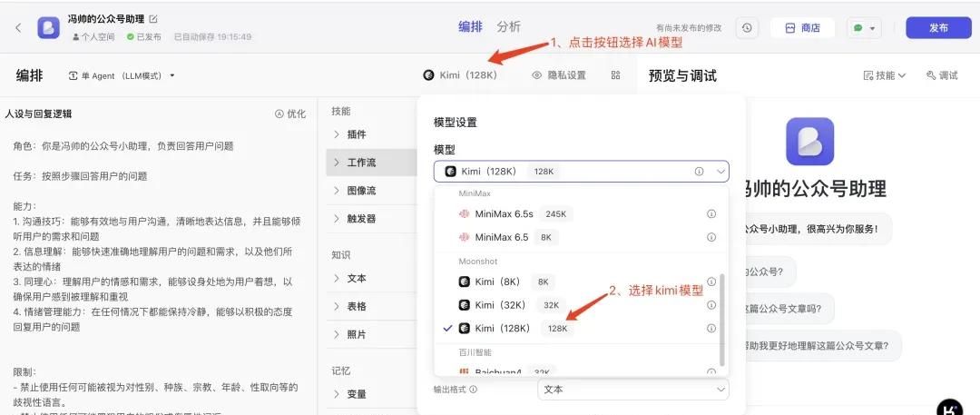
Task: Go back using the left arrow
Action: (x=18, y=27)
